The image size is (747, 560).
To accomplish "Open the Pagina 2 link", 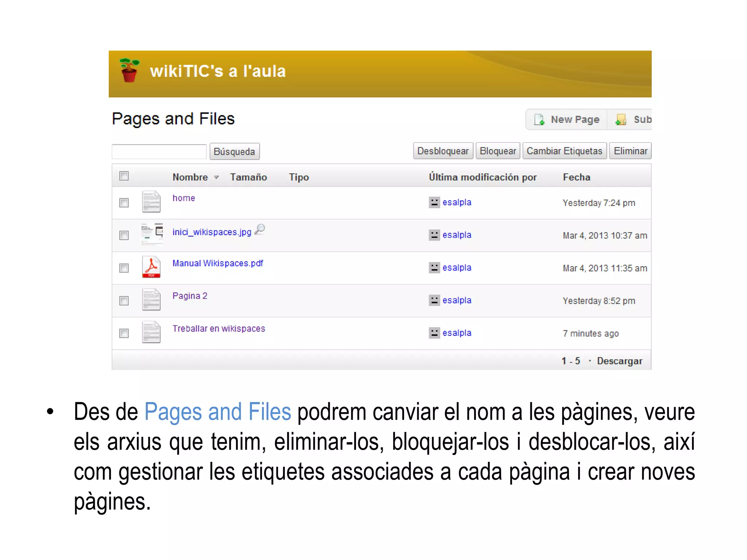I will click(x=190, y=296).
